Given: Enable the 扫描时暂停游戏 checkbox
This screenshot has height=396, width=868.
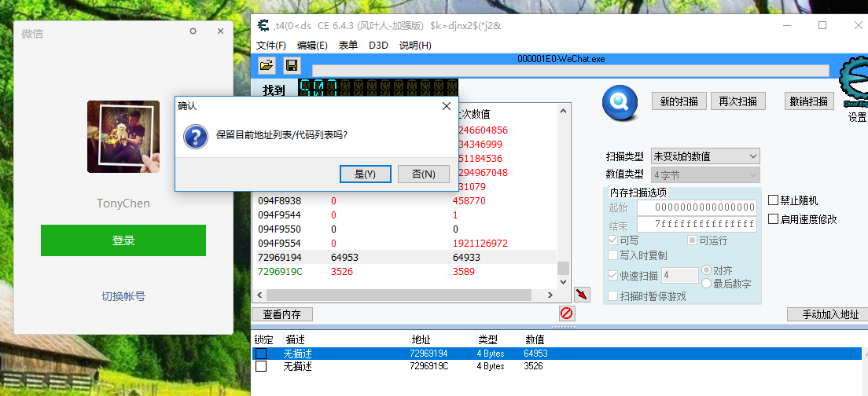Looking at the screenshot, I should 612,296.
